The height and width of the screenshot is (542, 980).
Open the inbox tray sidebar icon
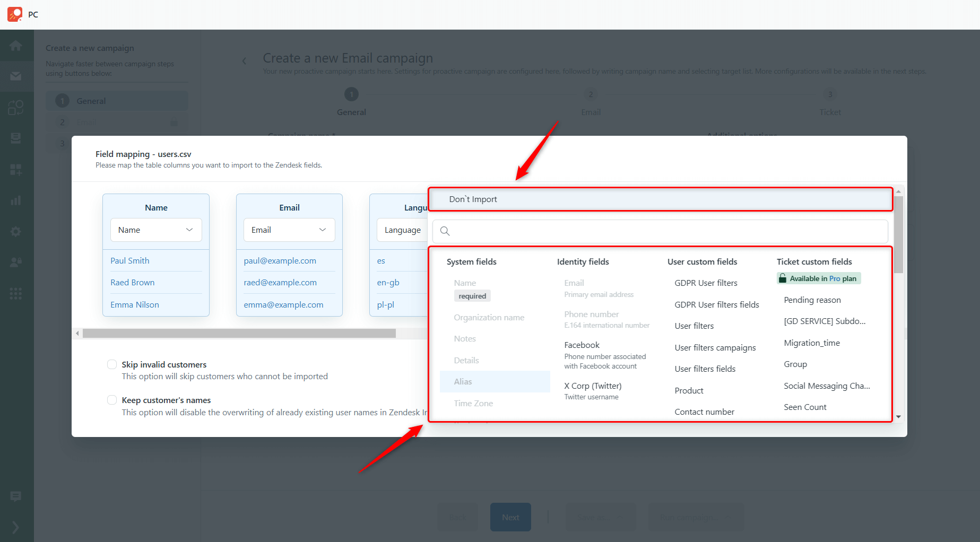point(16,138)
